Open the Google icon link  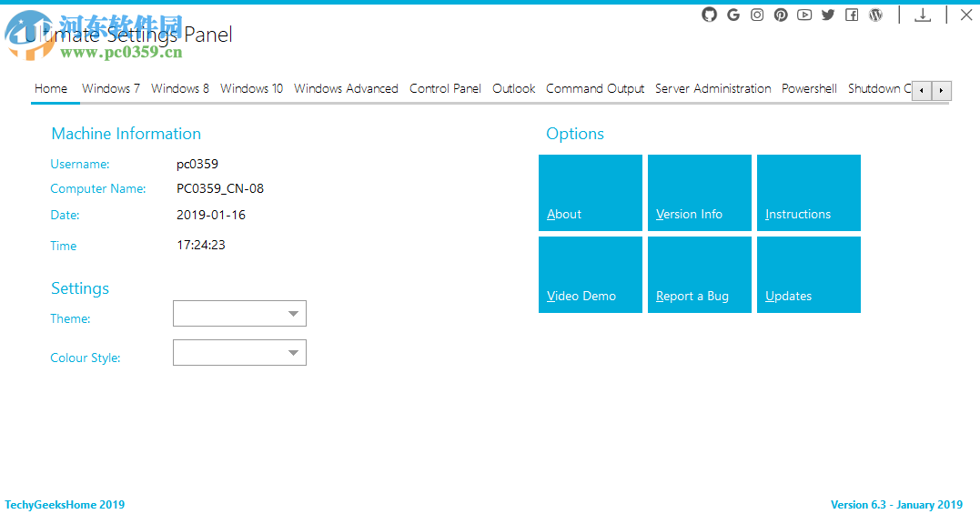[x=733, y=15]
